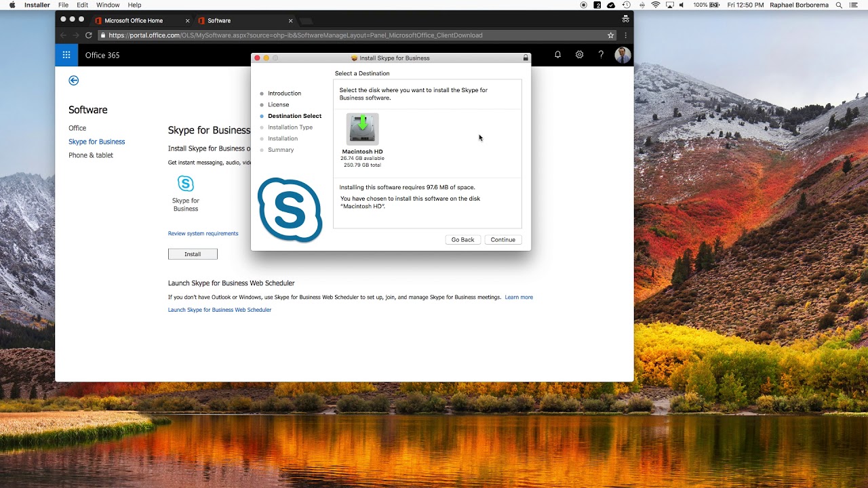Click Introduction step in installer

point(284,94)
